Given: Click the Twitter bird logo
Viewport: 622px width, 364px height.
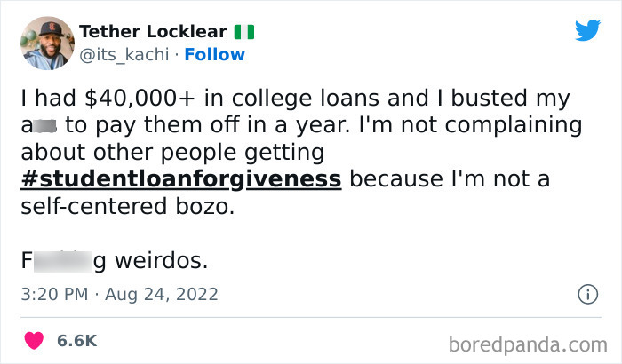Looking at the screenshot, I should point(587,31).
